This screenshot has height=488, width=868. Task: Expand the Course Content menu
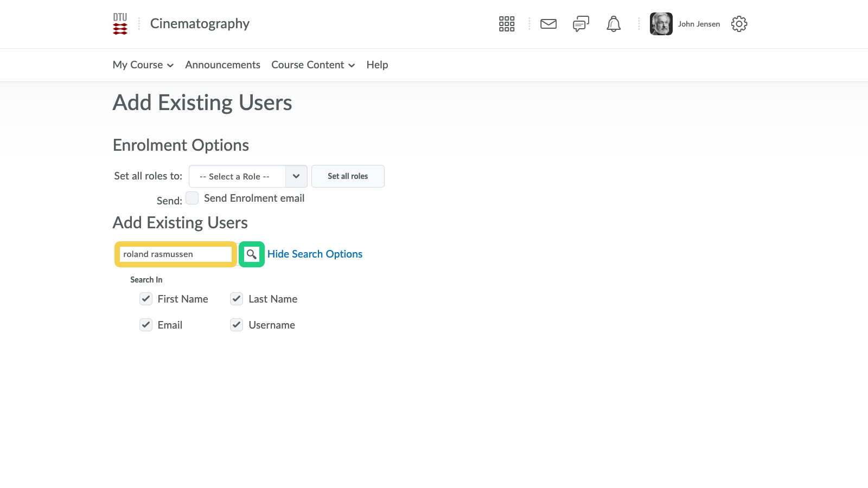point(313,65)
